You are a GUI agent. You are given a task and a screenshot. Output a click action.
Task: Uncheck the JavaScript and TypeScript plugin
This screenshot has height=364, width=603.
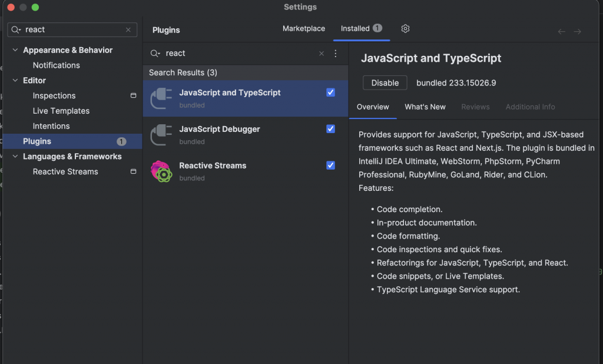pyautogui.click(x=331, y=92)
